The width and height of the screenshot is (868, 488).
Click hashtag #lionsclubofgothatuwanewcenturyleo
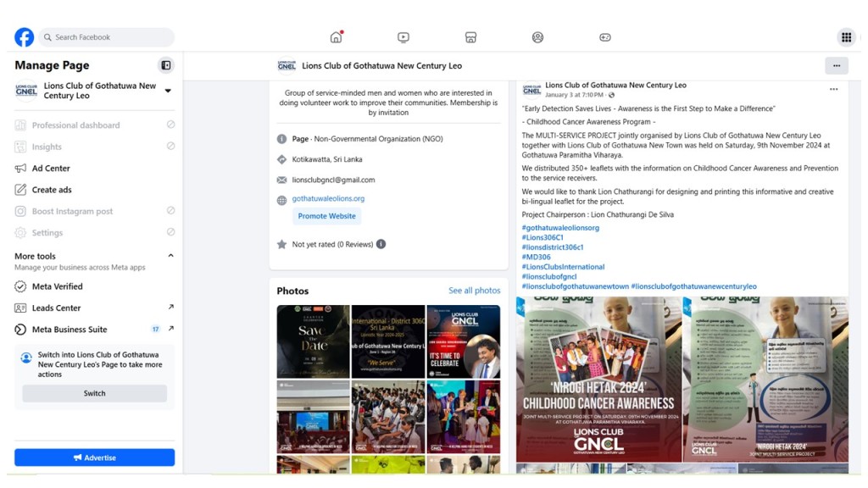click(693, 286)
